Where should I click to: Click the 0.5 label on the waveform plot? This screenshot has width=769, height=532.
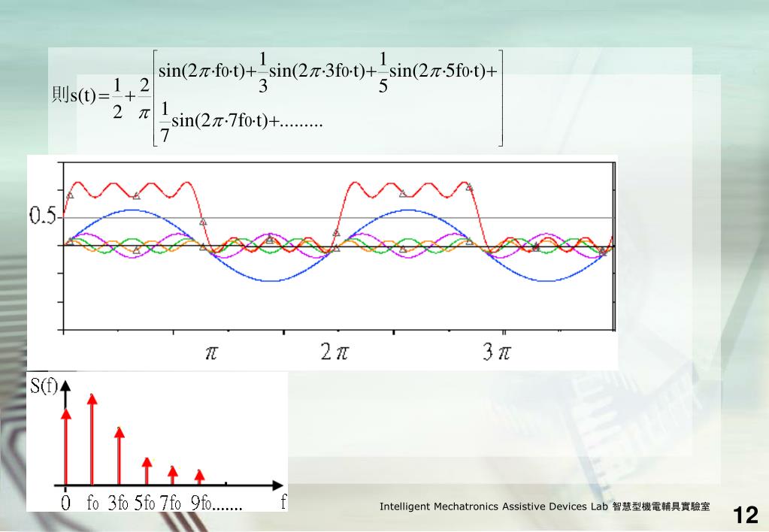pyautogui.click(x=43, y=215)
